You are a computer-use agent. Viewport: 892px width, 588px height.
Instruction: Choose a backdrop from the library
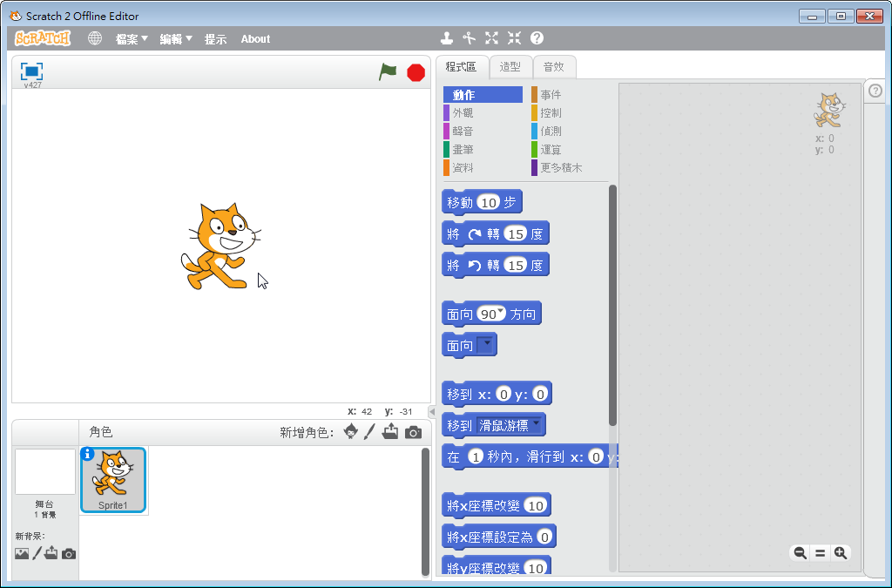(x=22, y=553)
